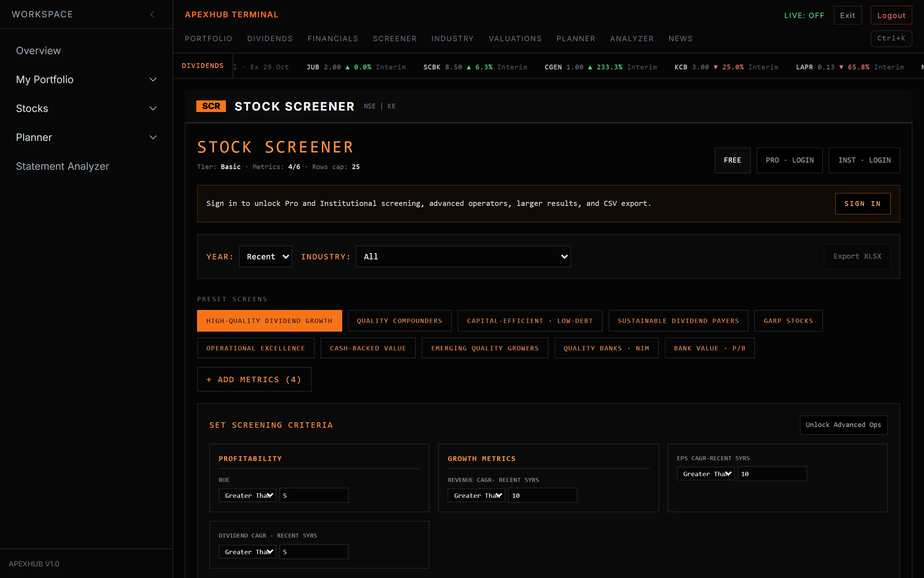Select Capital-Efficient · Low-Debt preset
The width and height of the screenshot is (924, 578).
click(529, 321)
